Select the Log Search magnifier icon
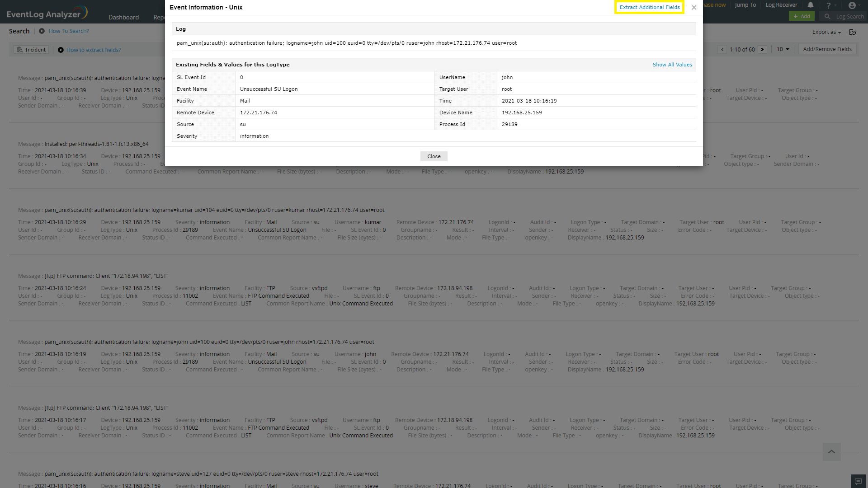This screenshot has height=488, width=868. click(827, 16)
